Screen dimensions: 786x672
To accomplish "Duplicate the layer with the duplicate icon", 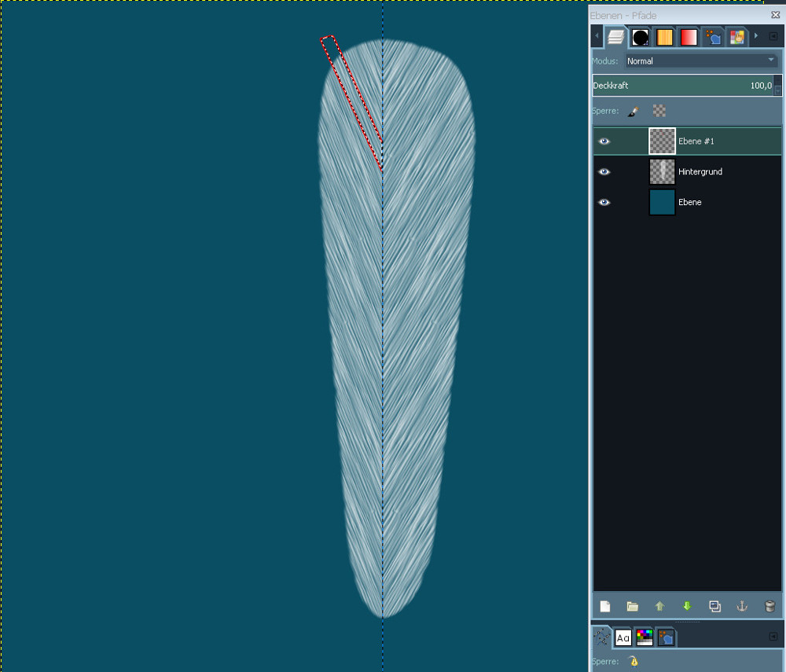I will (714, 606).
